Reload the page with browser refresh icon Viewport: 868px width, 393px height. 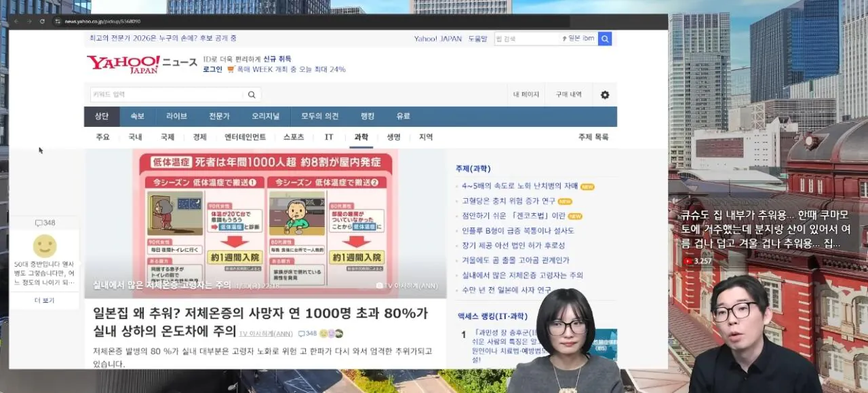(42, 22)
